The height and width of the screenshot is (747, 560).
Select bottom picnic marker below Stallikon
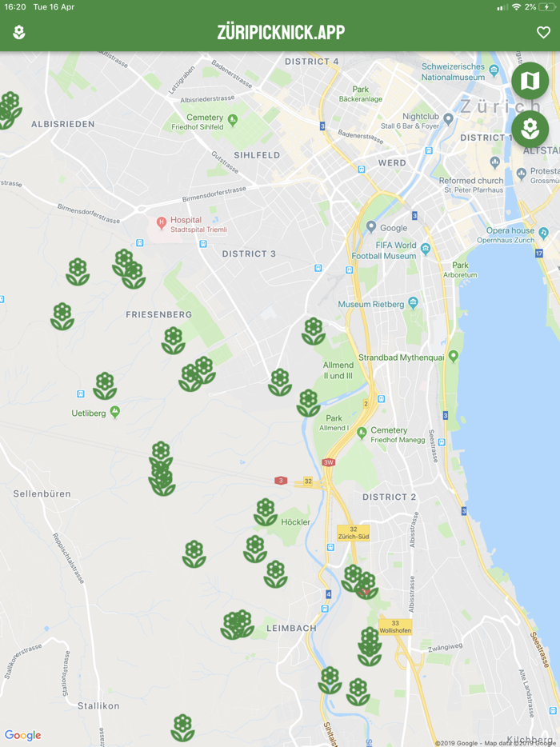(182, 728)
